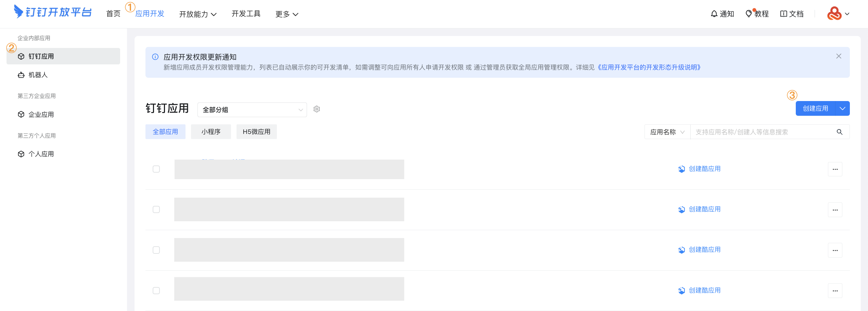Viewport: 868px width, 311px height.
Task: Open the 应用开发平台的开发形态升级说明 link
Action: coord(649,67)
